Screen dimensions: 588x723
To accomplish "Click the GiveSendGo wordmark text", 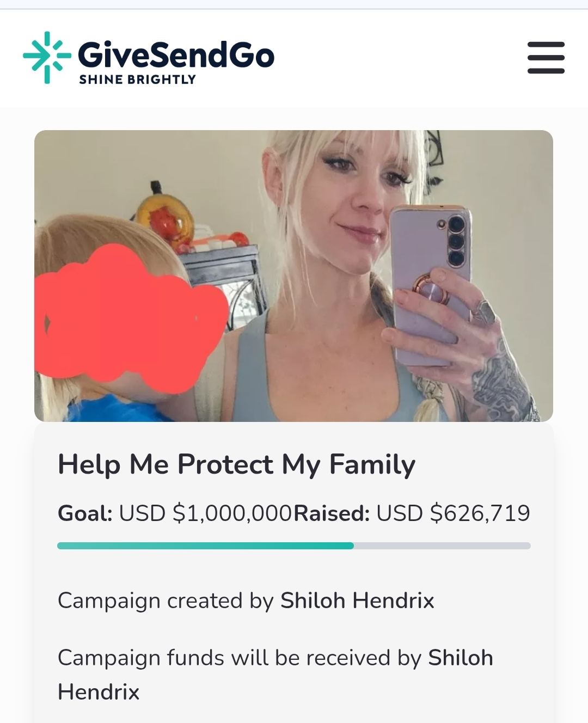I will [176, 54].
